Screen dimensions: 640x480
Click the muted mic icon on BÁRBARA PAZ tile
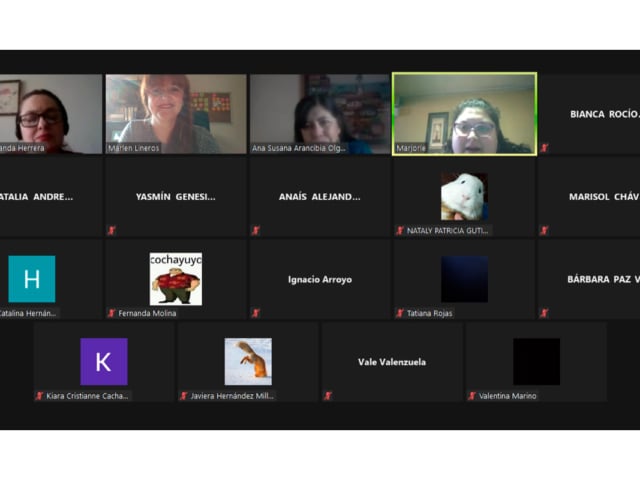click(544, 313)
